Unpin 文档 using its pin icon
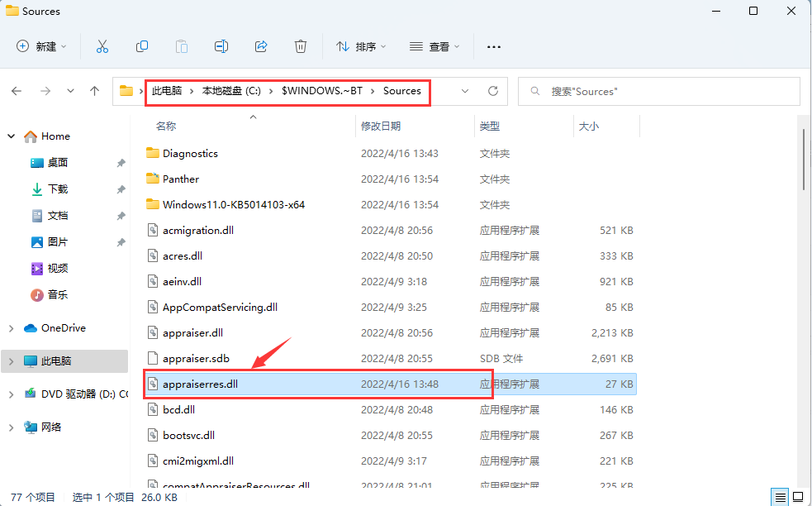Viewport: 812px width, 506px height. click(x=121, y=216)
